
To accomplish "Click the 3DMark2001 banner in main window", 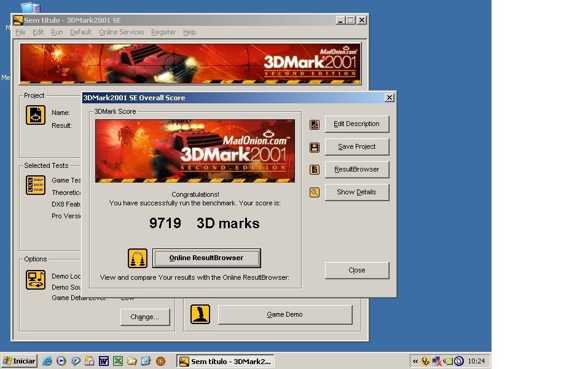I will click(190, 63).
